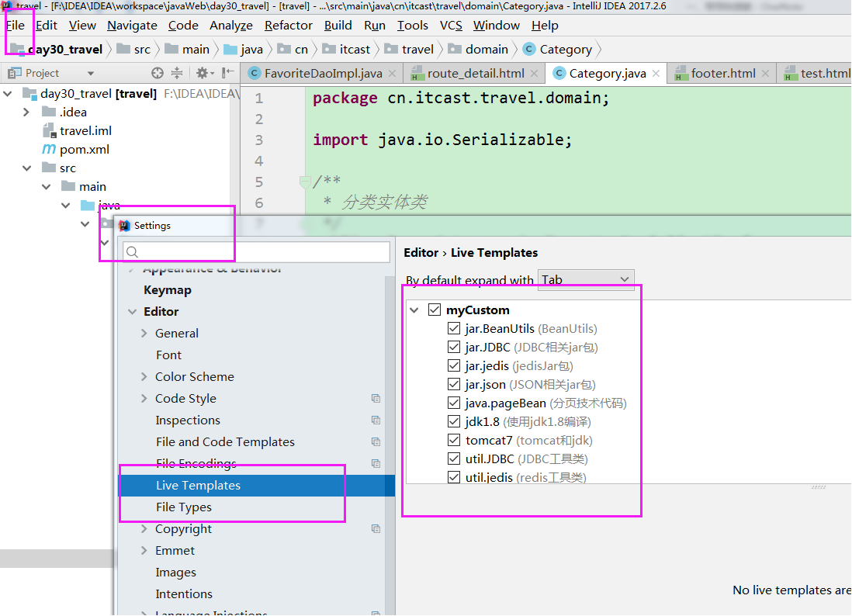Expand the .idea folder in project tree

[26, 112]
